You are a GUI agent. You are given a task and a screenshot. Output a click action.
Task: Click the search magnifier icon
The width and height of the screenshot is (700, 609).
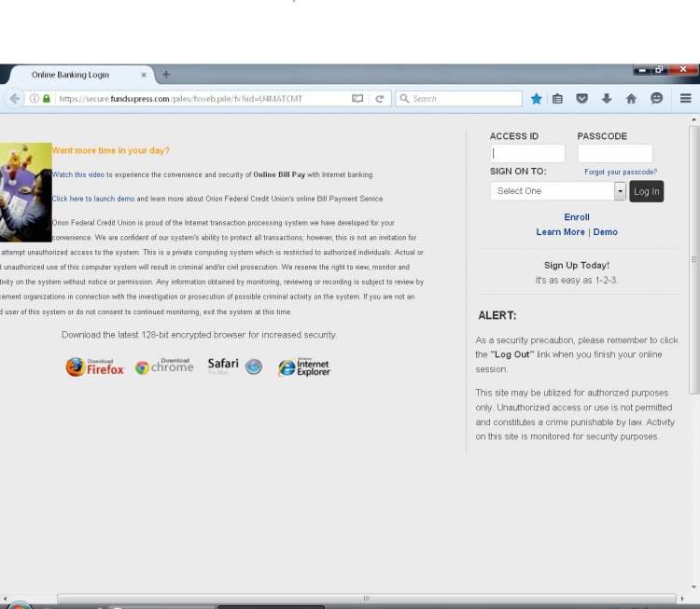404,98
